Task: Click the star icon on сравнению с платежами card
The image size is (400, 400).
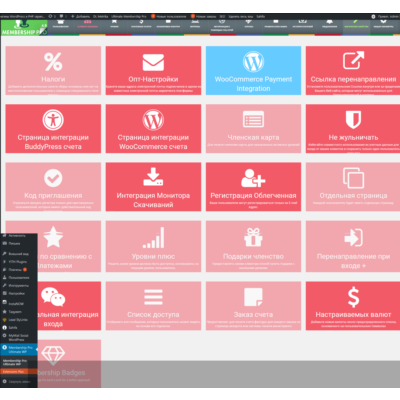Action: pyautogui.click(x=53, y=237)
